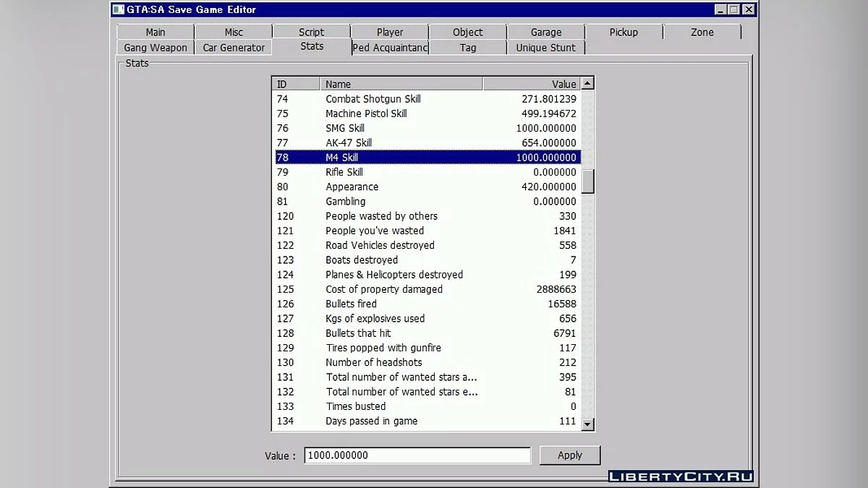This screenshot has height=488, width=868.
Task: Minimize the Save Game Editor window
Action: pos(720,9)
